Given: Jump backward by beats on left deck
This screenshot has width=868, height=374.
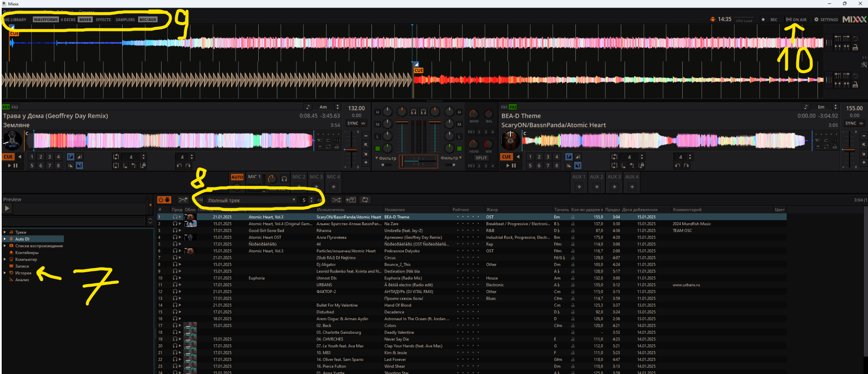Looking at the screenshot, I should pos(179,166).
